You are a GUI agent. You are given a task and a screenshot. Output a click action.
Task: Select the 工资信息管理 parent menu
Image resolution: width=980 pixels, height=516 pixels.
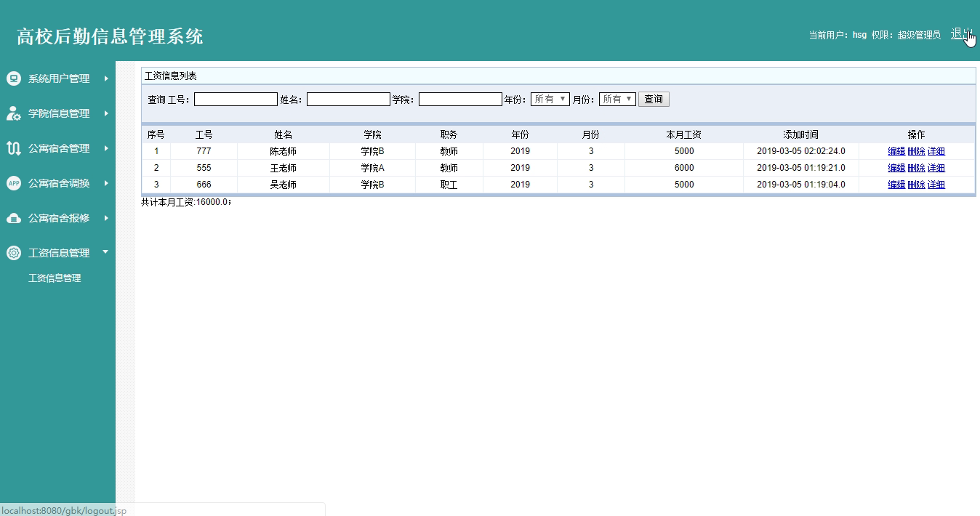(x=59, y=253)
